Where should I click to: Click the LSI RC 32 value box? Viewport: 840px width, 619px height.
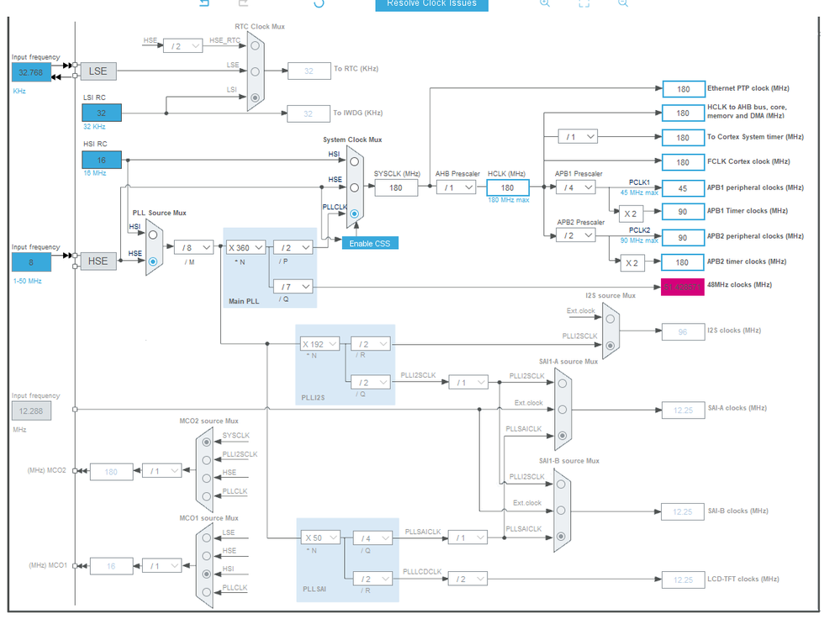tap(101, 113)
